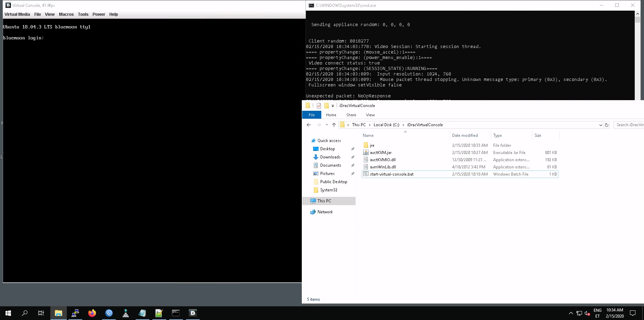Open Desktop in navigation pane
The image size is (644, 320).
pos(327,149)
